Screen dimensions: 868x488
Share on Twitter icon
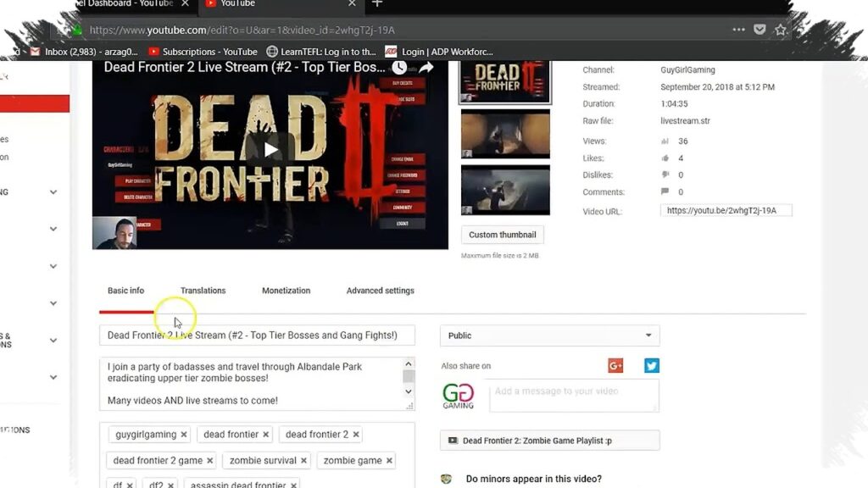[652, 366]
